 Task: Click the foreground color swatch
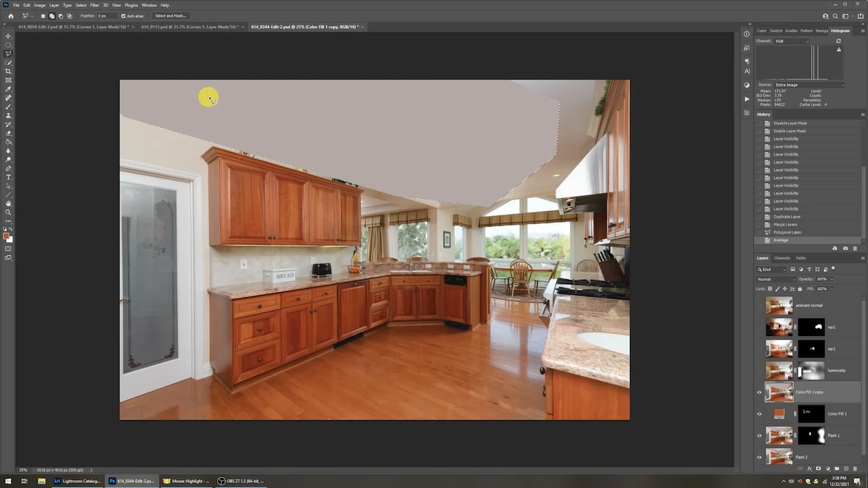tap(7, 236)
